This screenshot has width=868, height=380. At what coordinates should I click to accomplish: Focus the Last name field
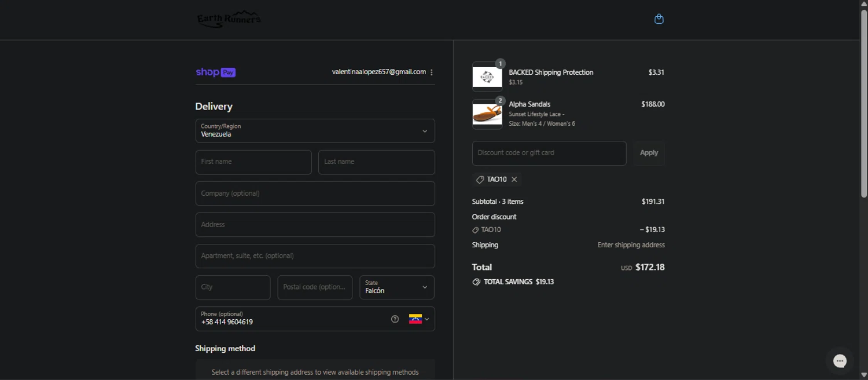pyautogui.click(x=377, y=162)
